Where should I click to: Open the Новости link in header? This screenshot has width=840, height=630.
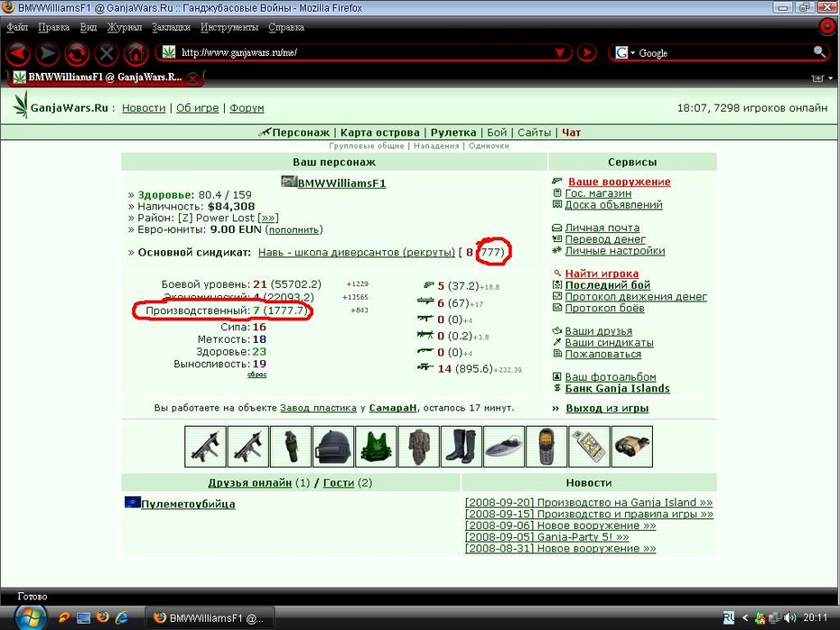(144, 108)
